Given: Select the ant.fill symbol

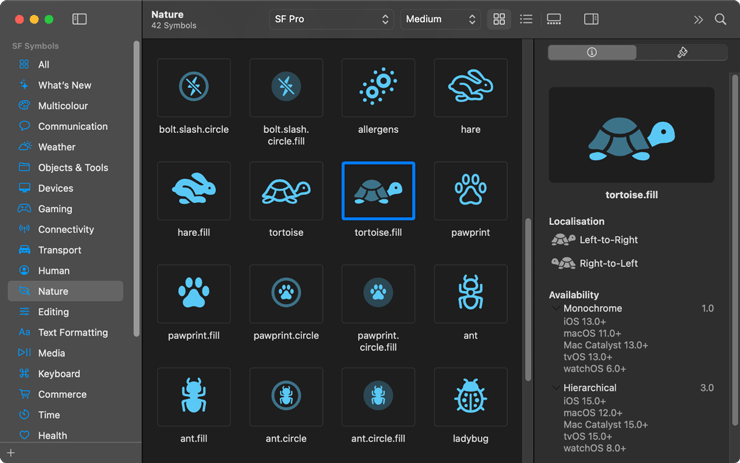Looking at the screenshot, I should [193, 396].
